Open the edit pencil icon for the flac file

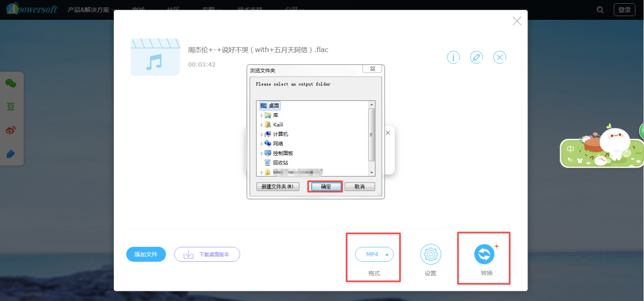point(477,57)
